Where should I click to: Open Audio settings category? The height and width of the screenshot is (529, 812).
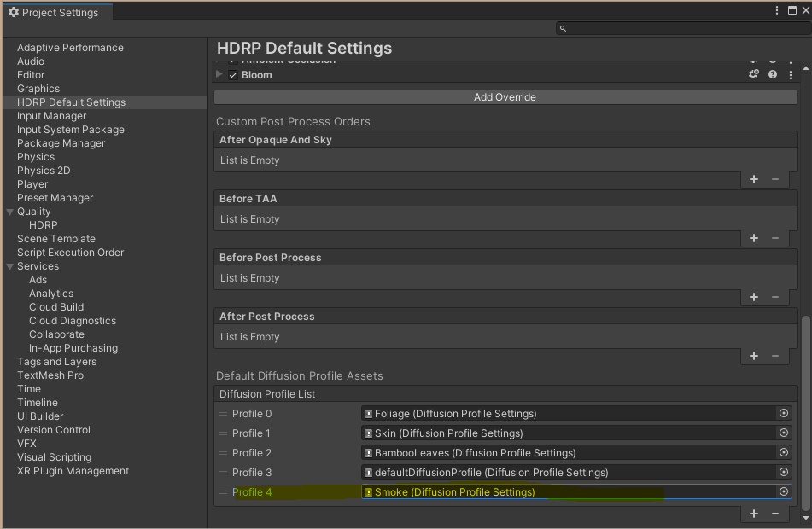point(31,61)
